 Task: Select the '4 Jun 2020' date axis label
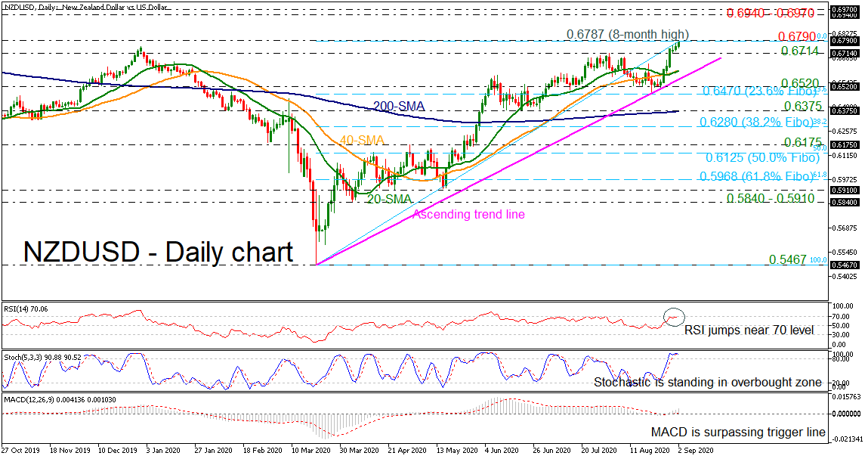(501, 451)
